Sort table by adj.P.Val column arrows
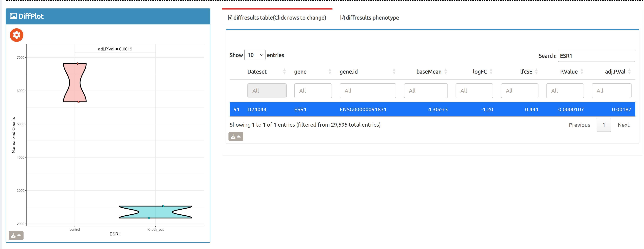Viewport: 644px width, 249px height. (x=629, y=72)
